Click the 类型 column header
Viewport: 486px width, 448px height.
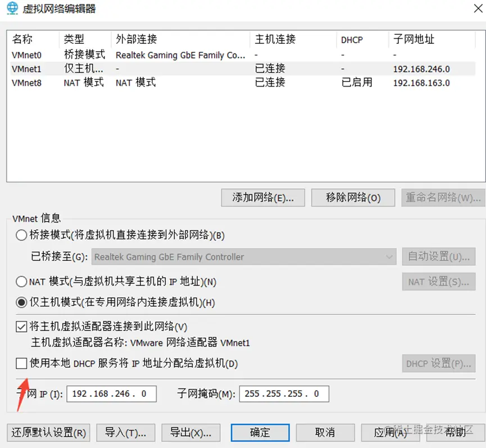pos(85,39)
